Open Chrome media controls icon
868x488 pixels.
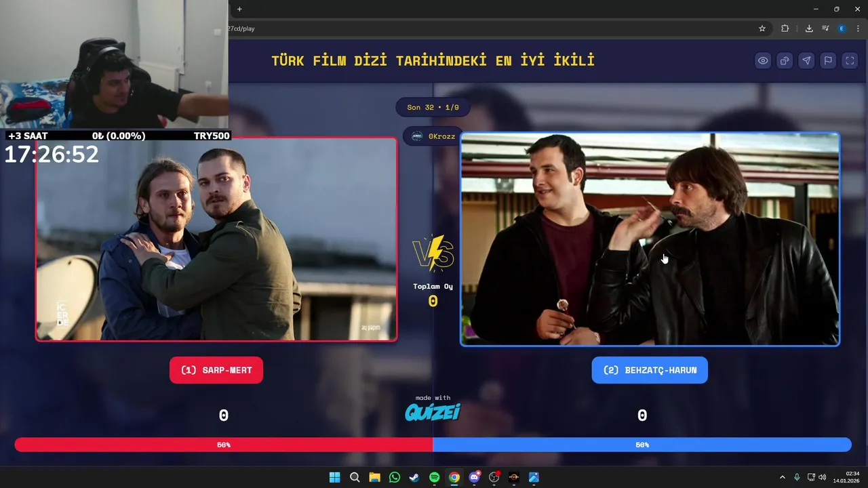825,28
